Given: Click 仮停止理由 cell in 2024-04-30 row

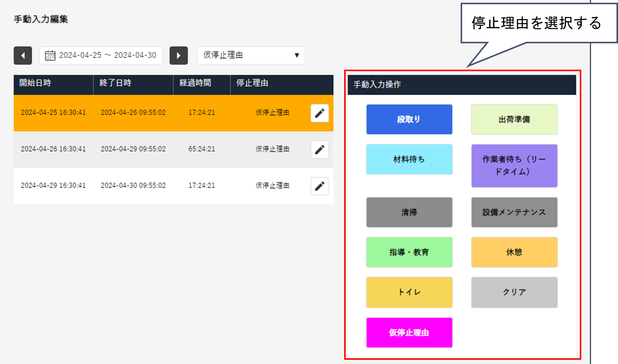Looking at the screenshot, I should tap(272, 185).
